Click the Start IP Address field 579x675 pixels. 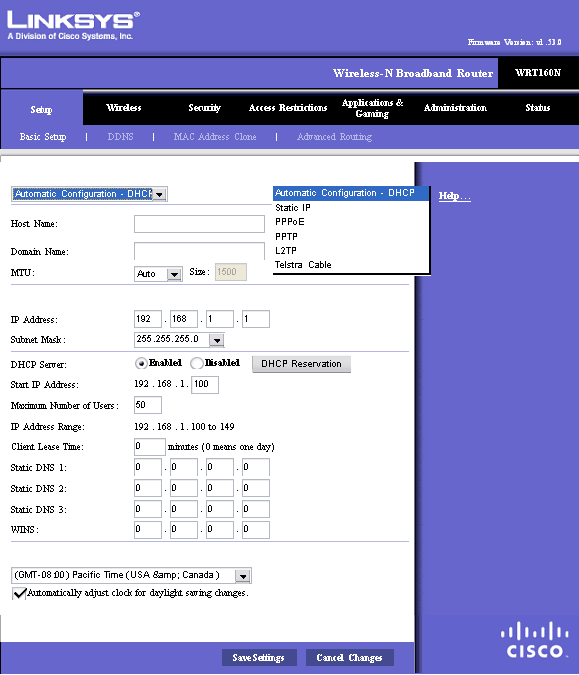[x=205, y=384]
